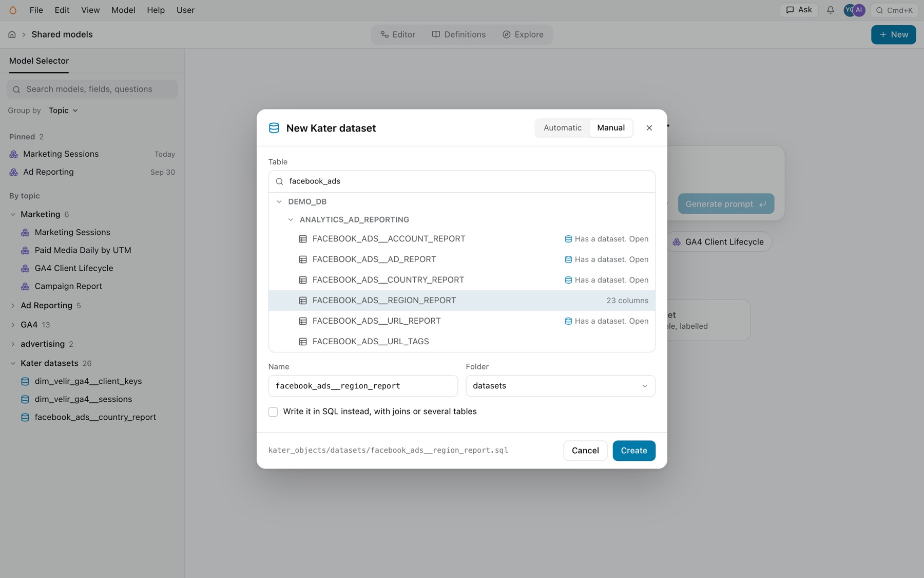Collapse the Kater datasets group
Viewport: 924px width, 578px height.
tap(13, 363)
